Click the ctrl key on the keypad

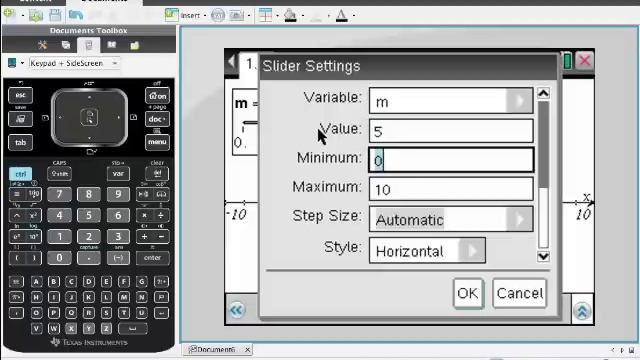[x=20, y=174]
